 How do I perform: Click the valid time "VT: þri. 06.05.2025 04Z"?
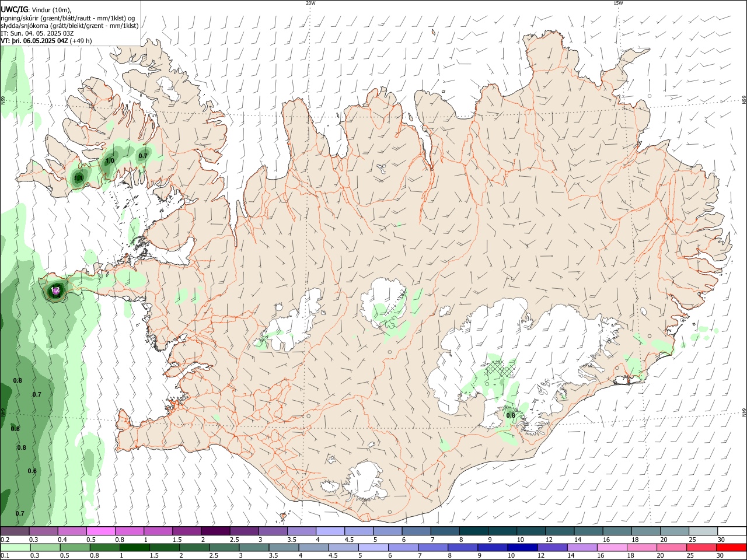pyautogui.click(x=35, y=41)
